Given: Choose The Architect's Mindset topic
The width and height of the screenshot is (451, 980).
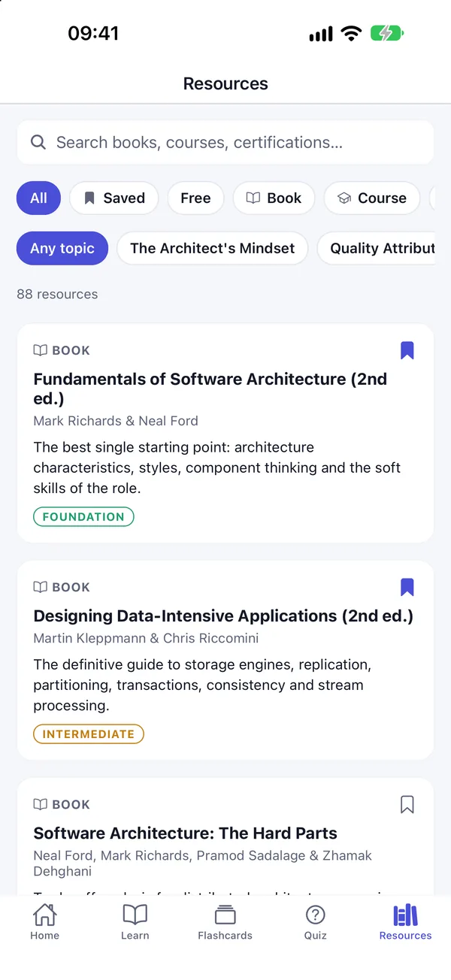Looking at the screenshot, I should tap(213, 249).
